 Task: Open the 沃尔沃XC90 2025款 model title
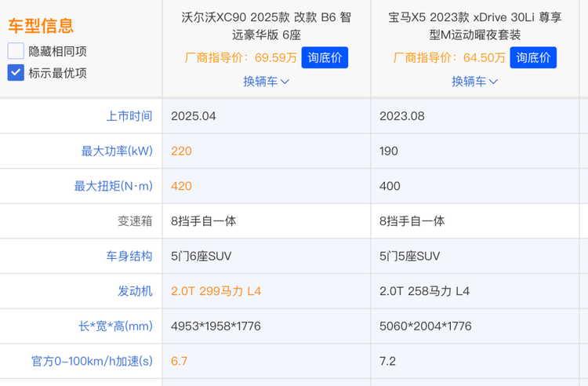tap(267, 25)
